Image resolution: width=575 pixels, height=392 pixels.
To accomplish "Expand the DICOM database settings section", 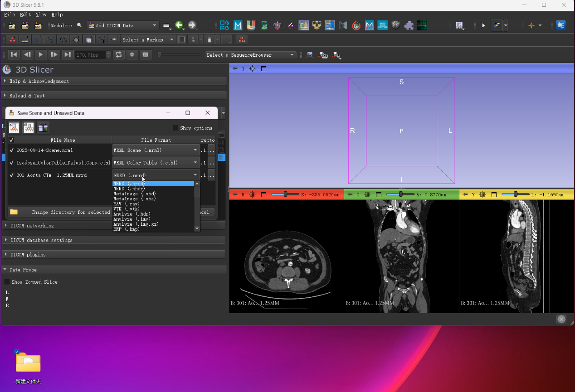I will click(x=114, y=240).
